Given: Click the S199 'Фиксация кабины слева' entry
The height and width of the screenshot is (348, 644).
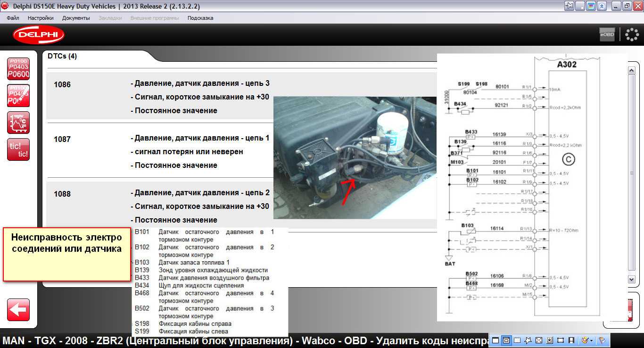Looking at the screenshot, I should 182,331.
